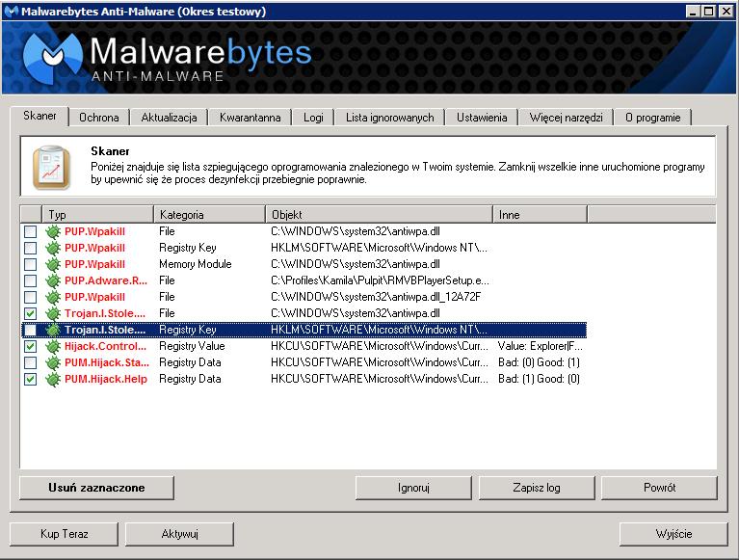
Task: Open the Kwarantanna tab
Action: pyautogui.click(x=250, y=118)
